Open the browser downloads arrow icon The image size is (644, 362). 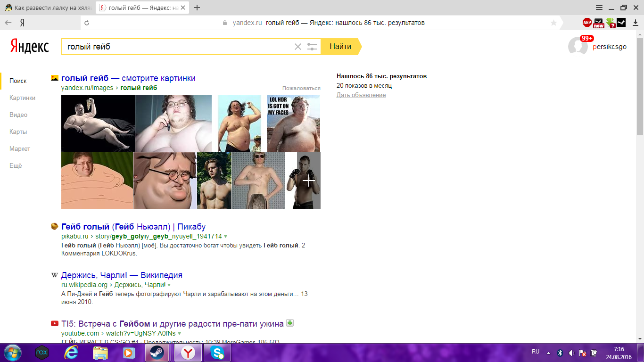pyautogui.click(x=636, y=23)
